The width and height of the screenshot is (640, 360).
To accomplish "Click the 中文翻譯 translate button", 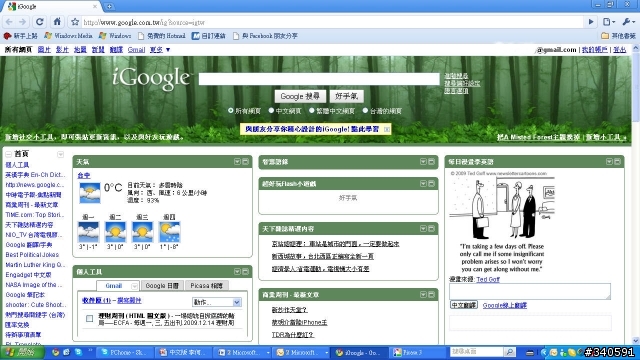I will pyautogui.click(x=464, y=305).
